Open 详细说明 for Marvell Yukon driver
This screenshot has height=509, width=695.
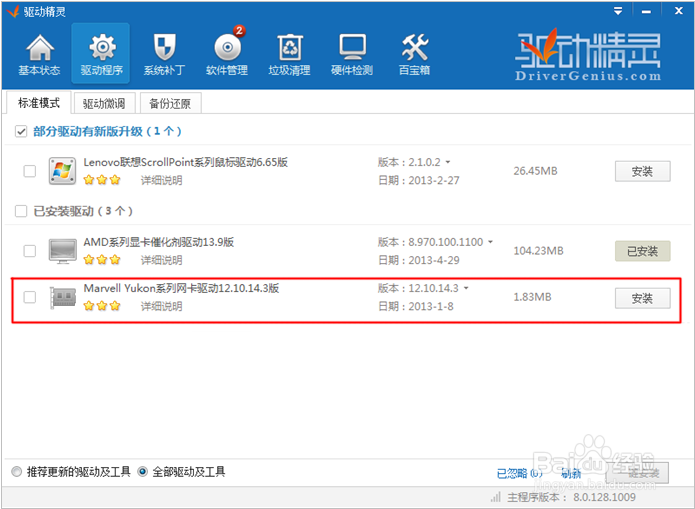(x=162, y=306)
